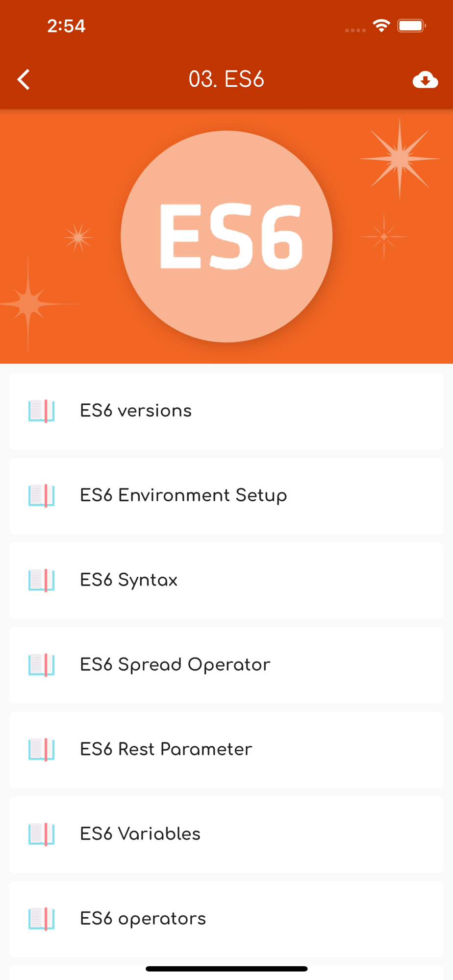
Task: Tap book icon beside ES6 Syntax
Action: (42, 580)
